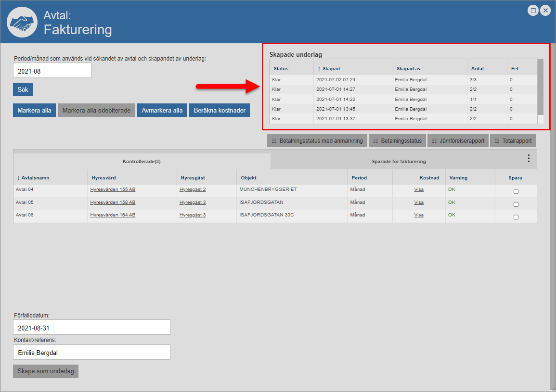The width and height of the screenshot is (556, 392).
Task: Check the Spara box for Avtal 05
Action: (x=516, y=204)
